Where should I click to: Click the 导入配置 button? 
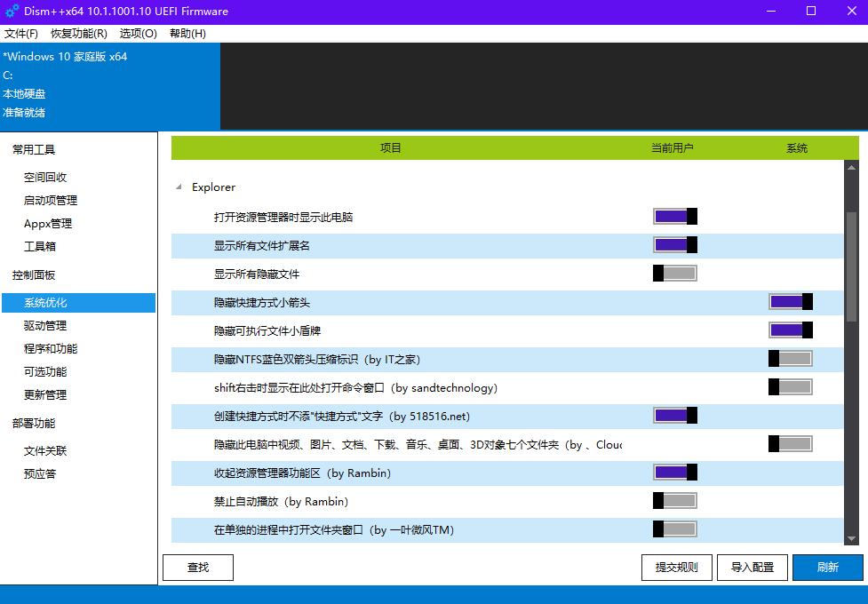[753, 568]
